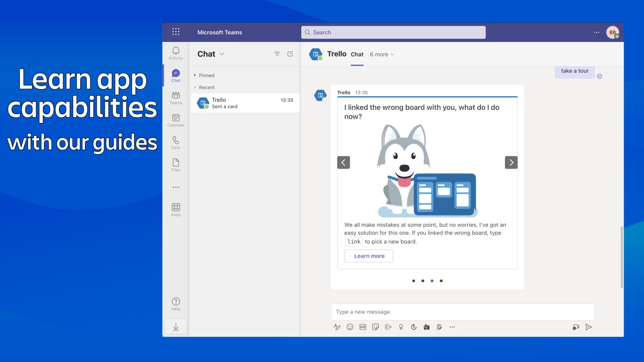Open the Approvals icon in compose toolbar
Screen dimensions: 644x362
click(414, 327)
